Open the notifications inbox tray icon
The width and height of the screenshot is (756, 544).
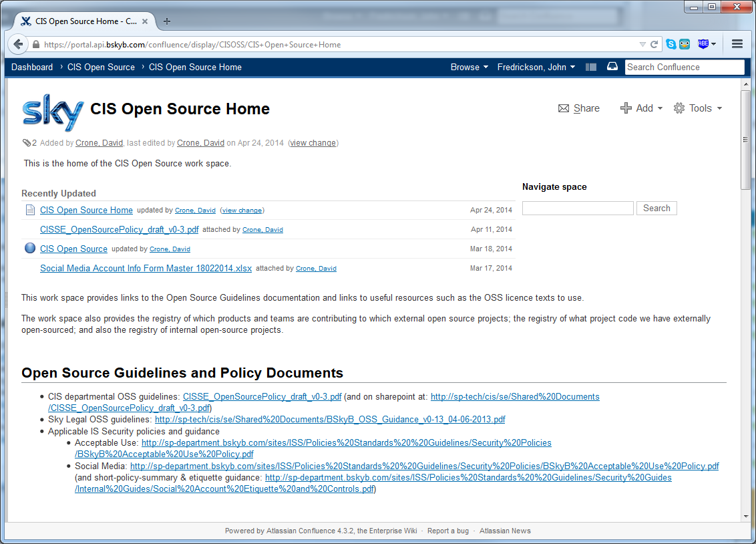(x=612, y=67)
